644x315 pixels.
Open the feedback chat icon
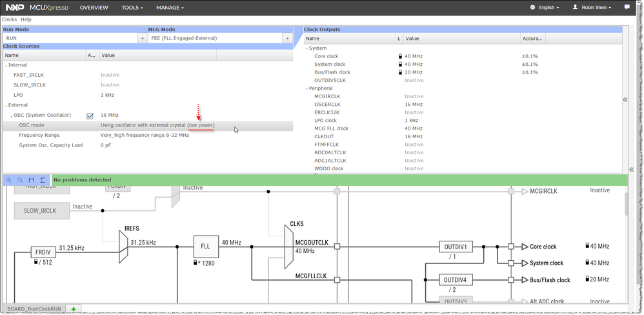point(627,7)
